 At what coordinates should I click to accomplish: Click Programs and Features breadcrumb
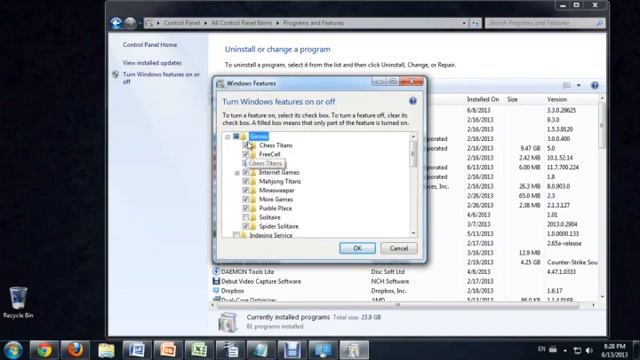tap(313, 23)
